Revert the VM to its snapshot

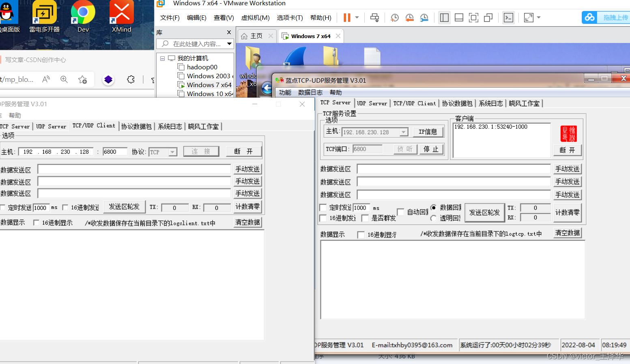(409, 17)
